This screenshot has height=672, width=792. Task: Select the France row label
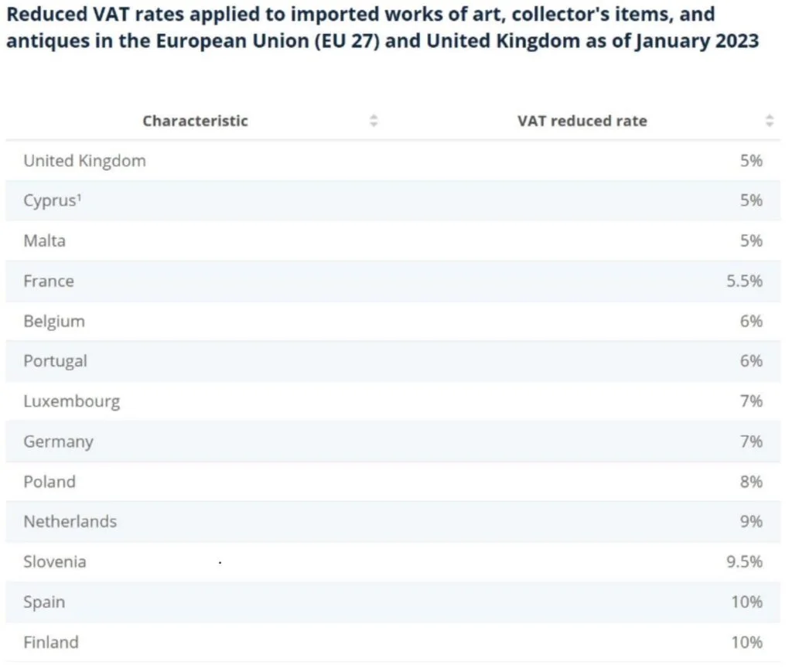point(49,281)
